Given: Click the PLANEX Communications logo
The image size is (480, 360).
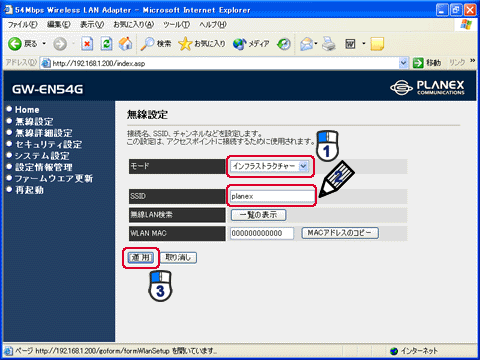Looking at the screenshot, I should click(427, 87).
